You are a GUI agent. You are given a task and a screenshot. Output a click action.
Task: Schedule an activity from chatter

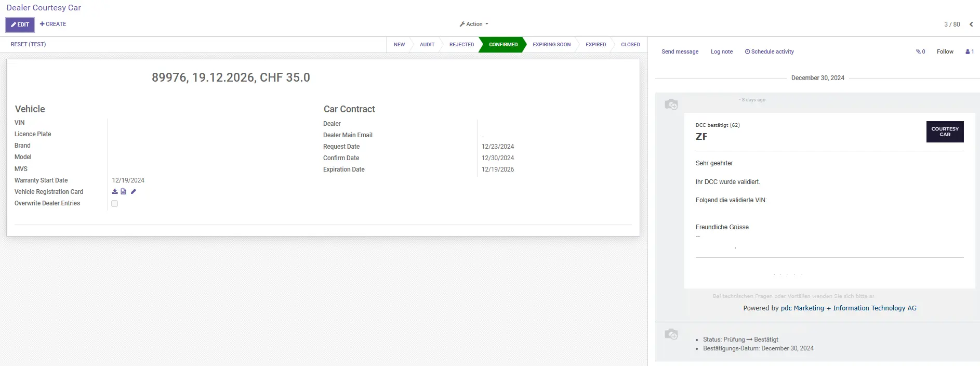tap(769, 51)
